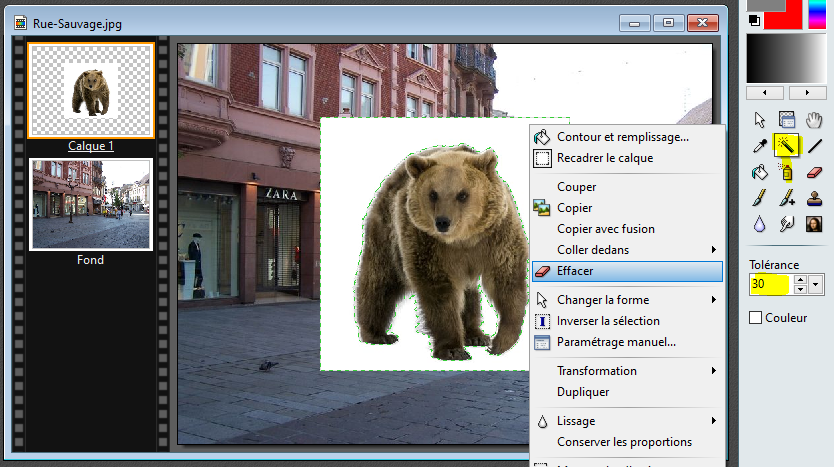Pick the Spray can tool
The width and height of the screenshot is (834, 467).
[x=787, y=172]
